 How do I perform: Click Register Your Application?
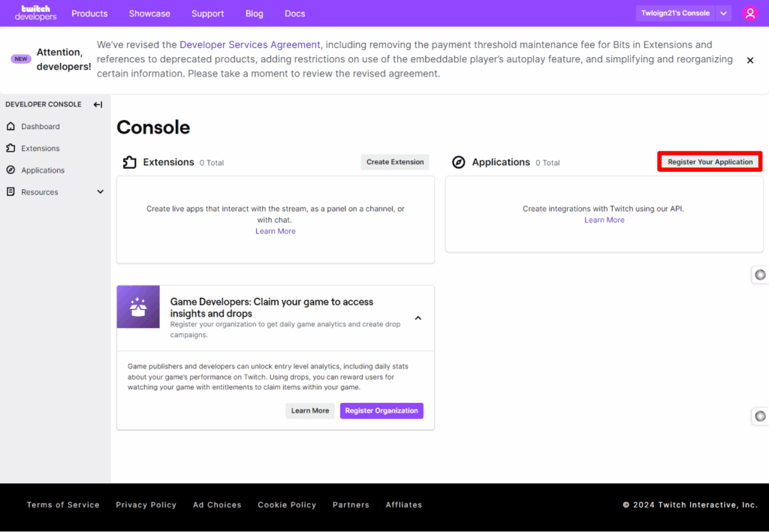coord(709,161)
